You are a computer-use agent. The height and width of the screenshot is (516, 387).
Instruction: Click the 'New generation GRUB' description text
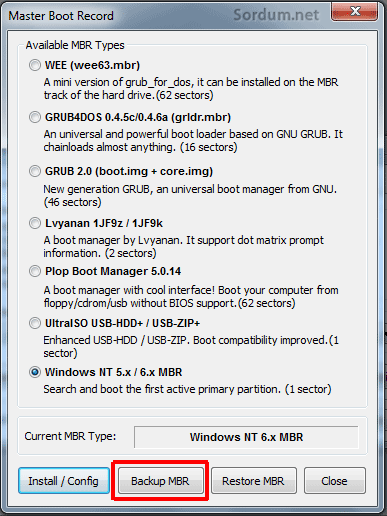click(x=190, y=196)
